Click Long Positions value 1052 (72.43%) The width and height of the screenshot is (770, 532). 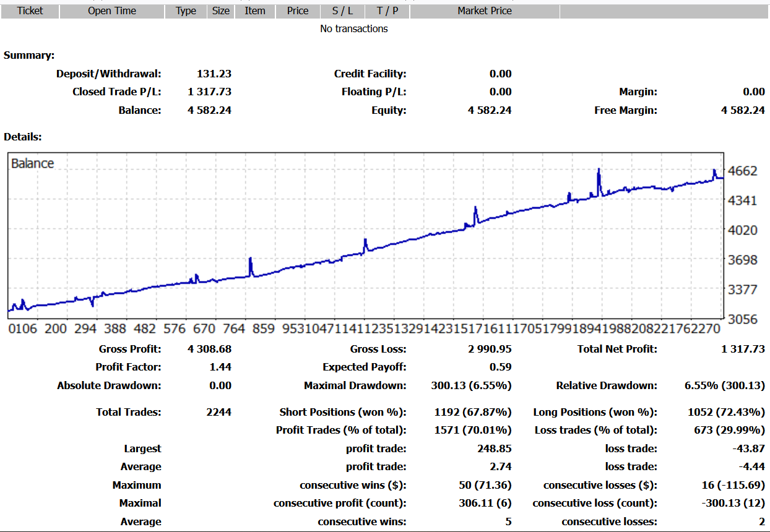[x=727, y=412]
